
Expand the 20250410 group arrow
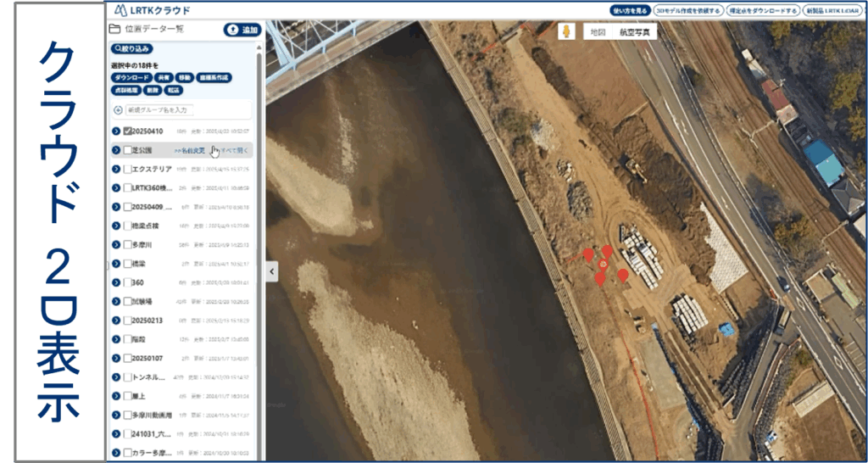115,131
